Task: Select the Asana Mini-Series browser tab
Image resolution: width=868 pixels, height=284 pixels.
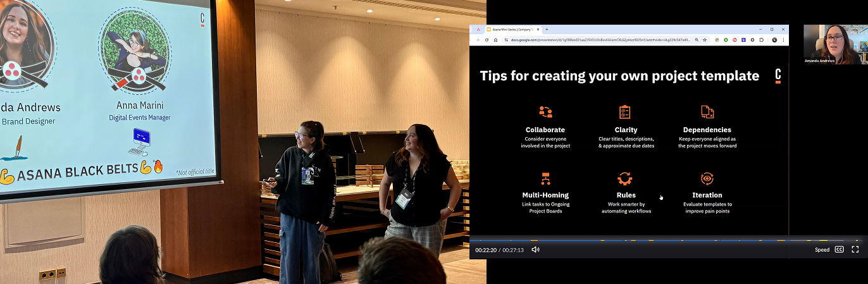Action: tap(513, 29)
